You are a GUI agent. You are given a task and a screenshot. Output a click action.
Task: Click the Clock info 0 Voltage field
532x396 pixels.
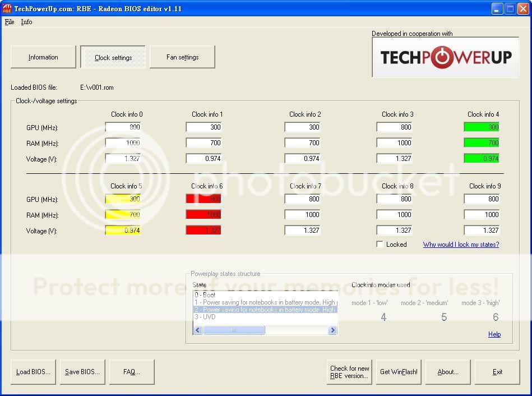click(123, 159)
